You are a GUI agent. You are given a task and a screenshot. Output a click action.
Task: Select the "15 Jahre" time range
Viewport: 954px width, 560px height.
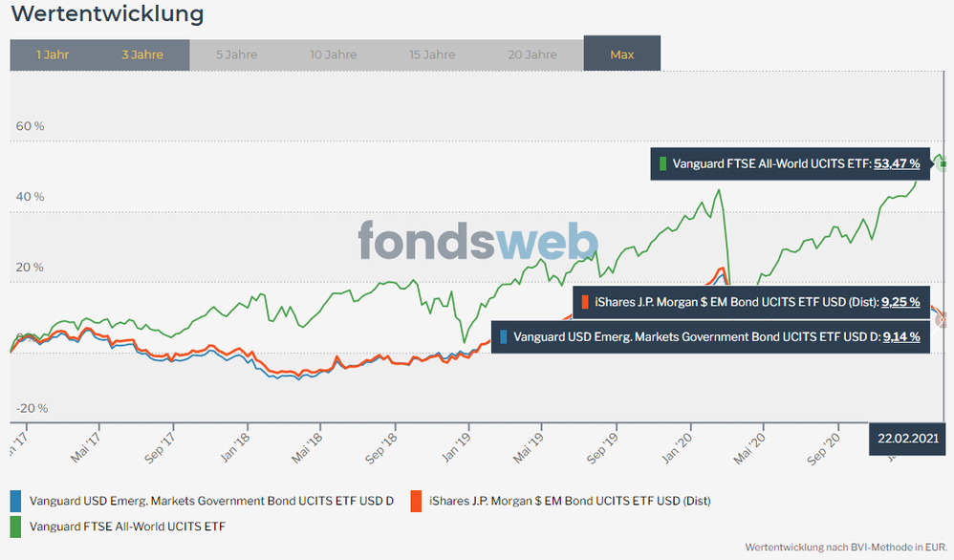tap(432, 54)
